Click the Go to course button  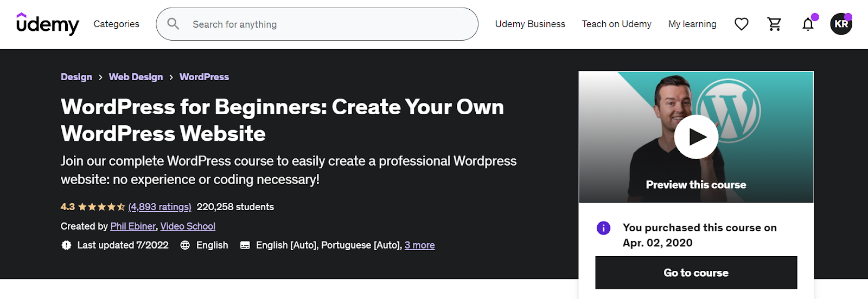coord(696,273)
